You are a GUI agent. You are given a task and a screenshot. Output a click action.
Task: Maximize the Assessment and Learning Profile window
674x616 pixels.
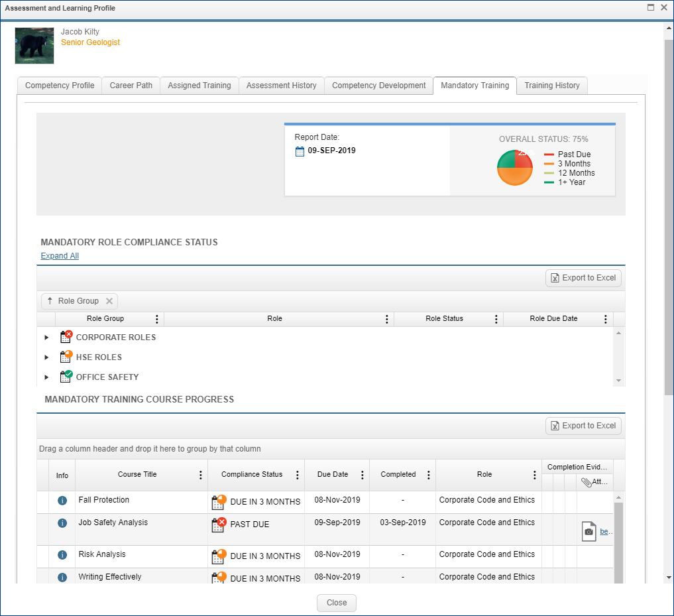click(x=651, y=7)
